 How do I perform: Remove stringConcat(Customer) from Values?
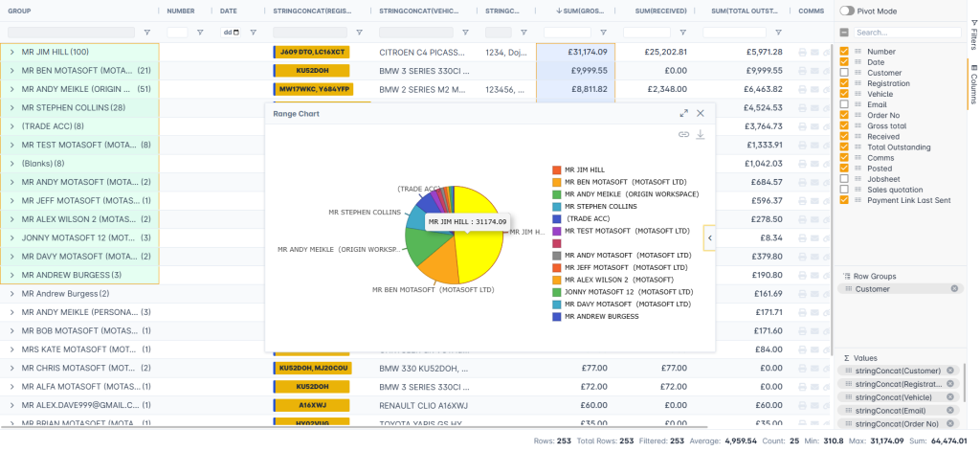[950, 371]
